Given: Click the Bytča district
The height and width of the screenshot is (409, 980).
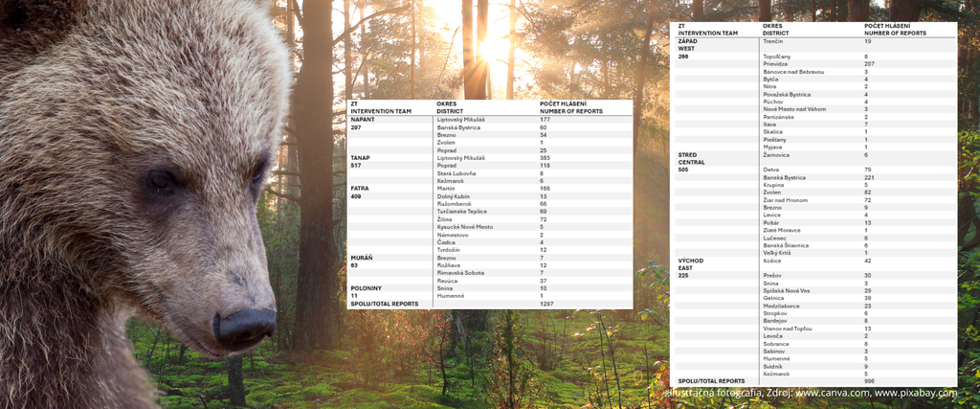Looking at the screenshot, I should pyautogui.click(x=770, y=80).
